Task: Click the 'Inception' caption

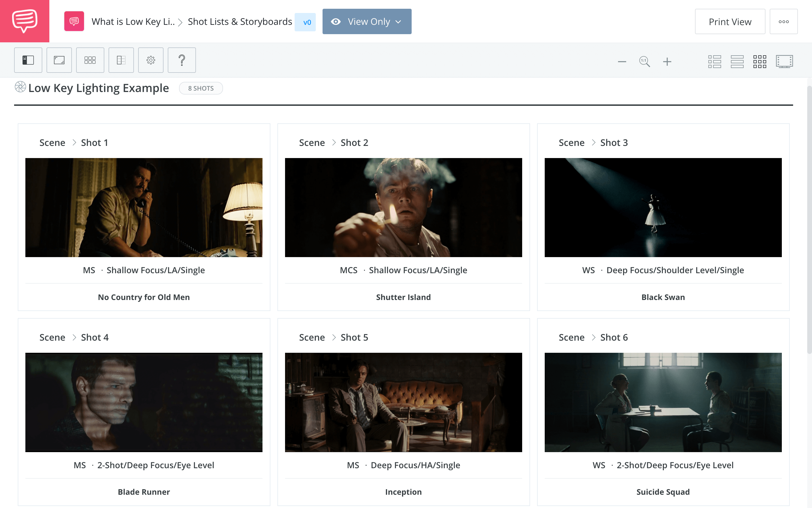Action: coord(403,492)
